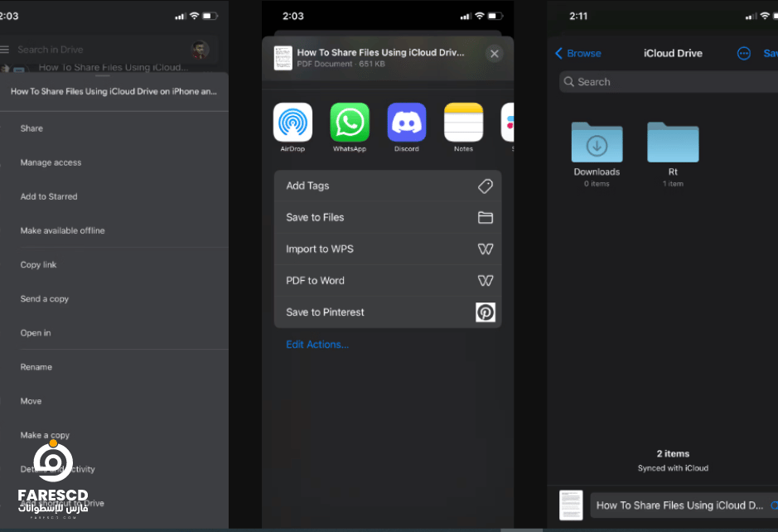
Task: Edit the file name field in iCloud Drive
Action: click(x=684, y=505)
